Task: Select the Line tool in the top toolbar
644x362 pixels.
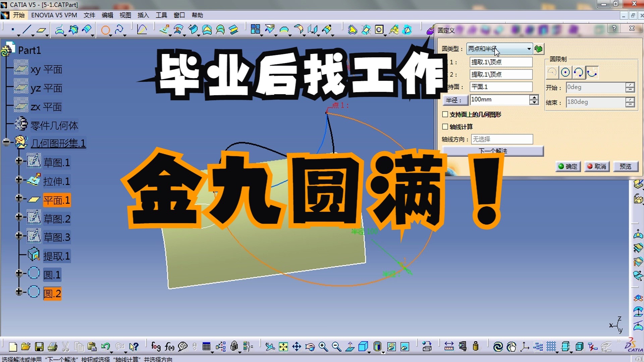Action: tap(28, 29)
